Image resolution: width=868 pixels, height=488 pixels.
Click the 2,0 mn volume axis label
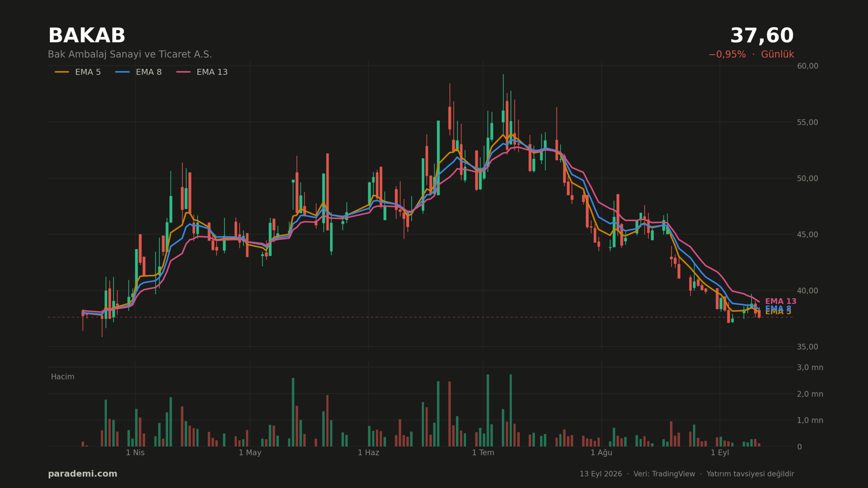(810, 394)
